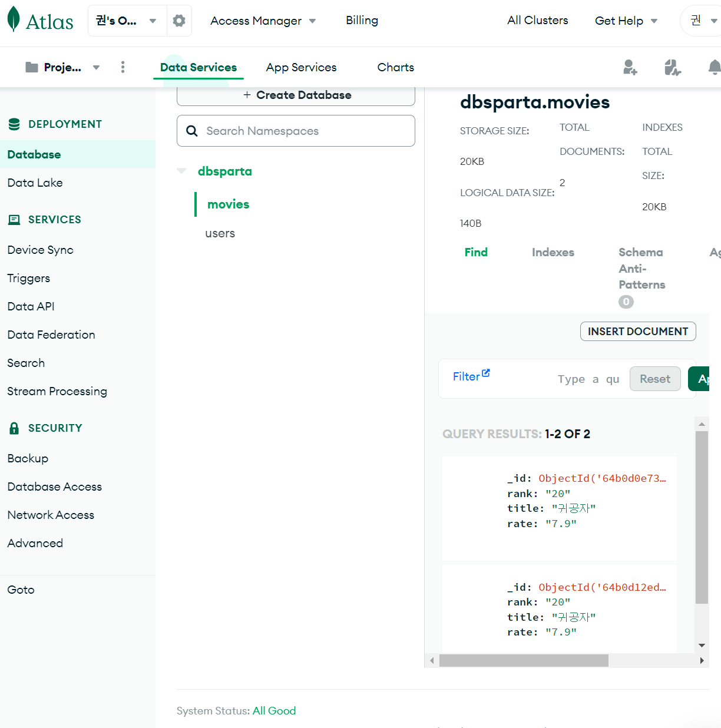The height and width of the screenshot is (728, 721).
Task: Click the ObjectId('64b0d0e73… value
Action: [602, 478]
